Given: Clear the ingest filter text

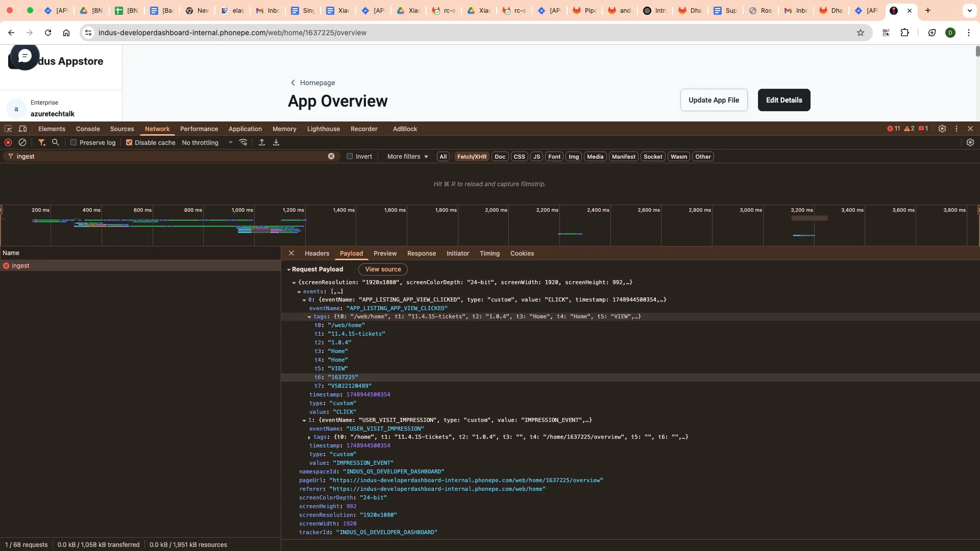Looking at the screenshot, I should [x=331, y=157].
